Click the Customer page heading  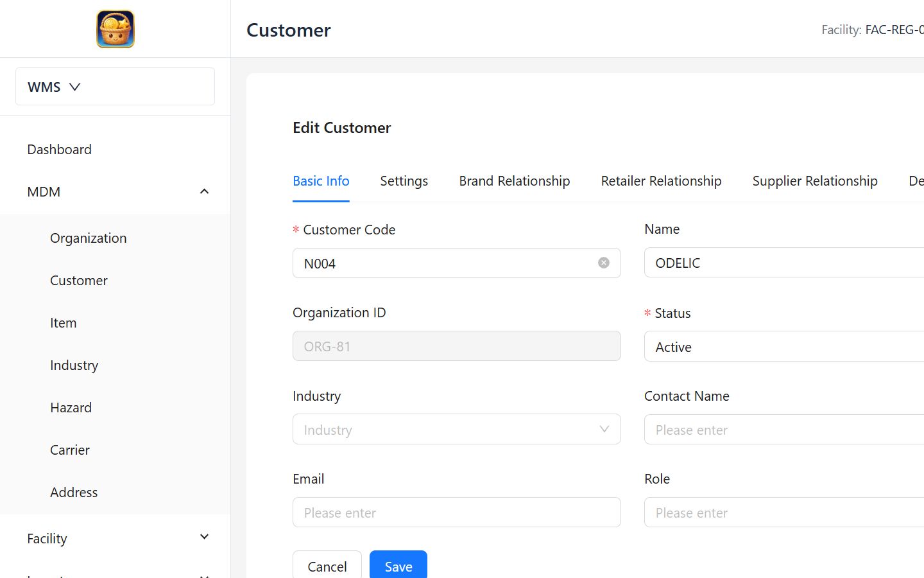point(289,30)
